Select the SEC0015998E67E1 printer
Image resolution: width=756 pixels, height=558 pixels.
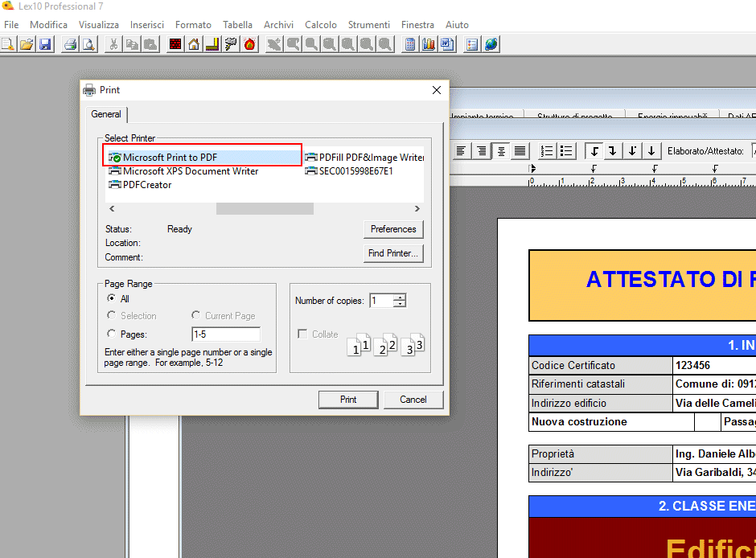[349, 171]
